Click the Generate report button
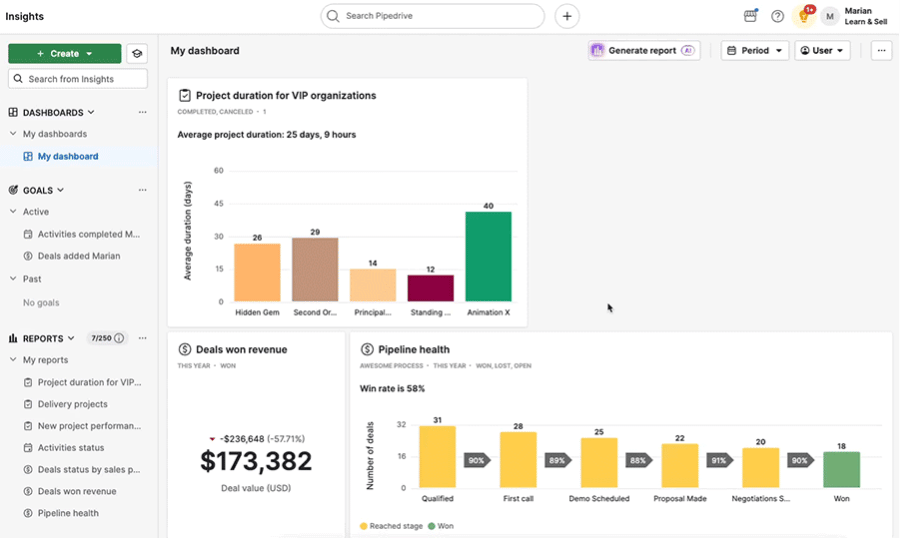Image resolution: width=900 pixels, height=538 pixels. (643, 51)
